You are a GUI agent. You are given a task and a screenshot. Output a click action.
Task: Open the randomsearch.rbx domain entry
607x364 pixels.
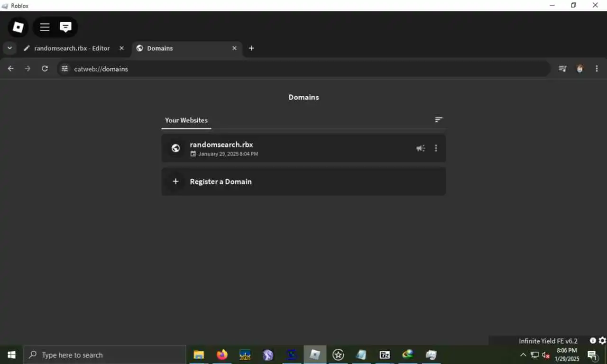[303, 148]
